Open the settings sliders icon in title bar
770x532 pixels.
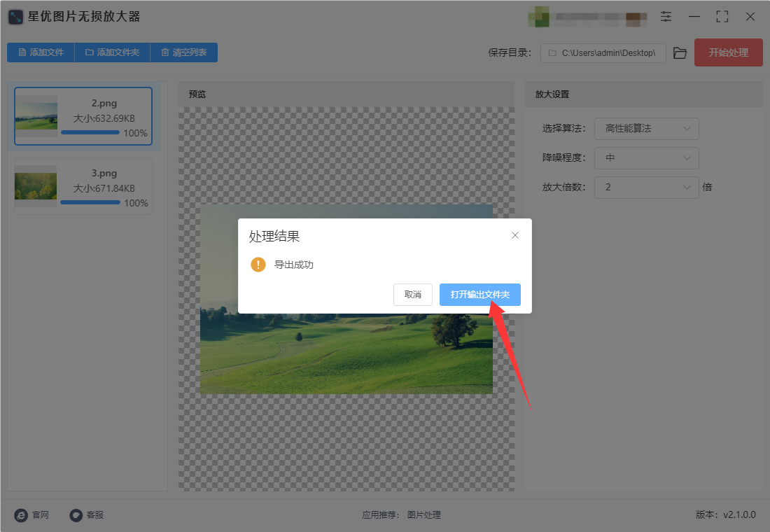[666, 17]
